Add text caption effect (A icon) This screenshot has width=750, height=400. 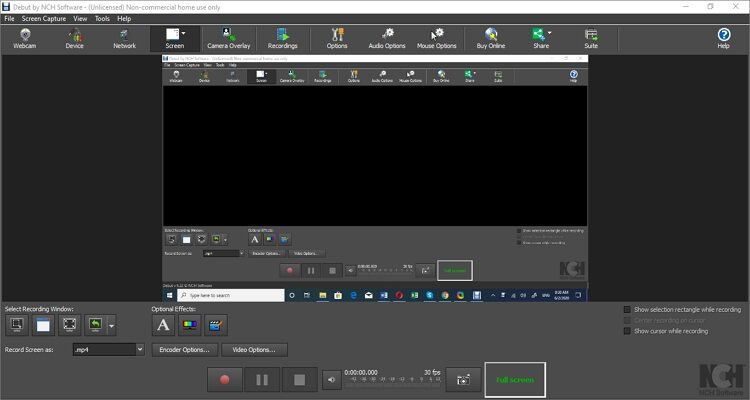[163, 325]
